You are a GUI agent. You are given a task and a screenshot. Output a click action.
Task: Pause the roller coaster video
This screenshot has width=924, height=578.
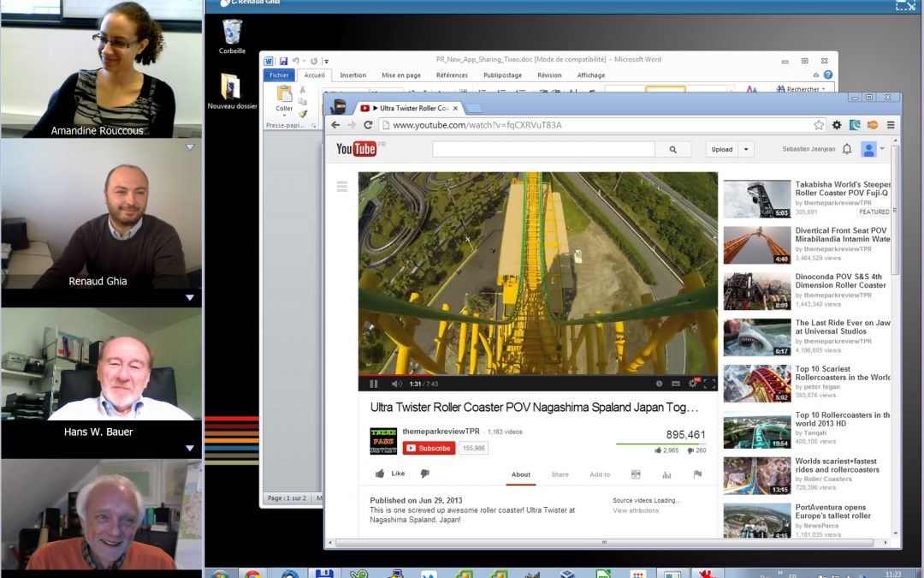pos(374,384)
